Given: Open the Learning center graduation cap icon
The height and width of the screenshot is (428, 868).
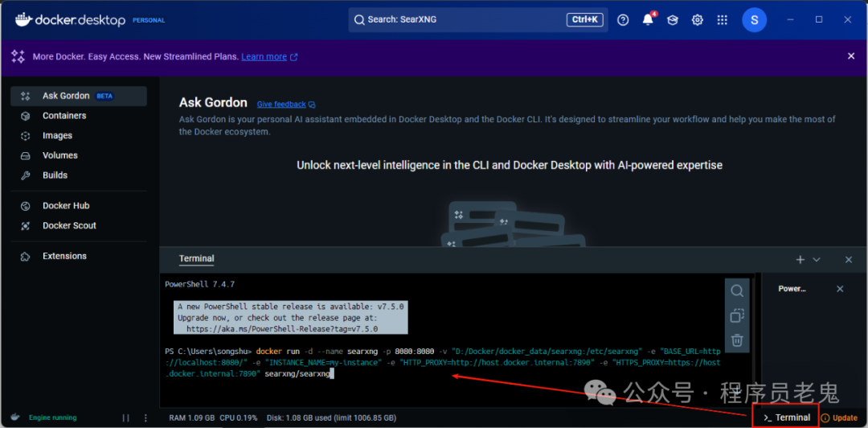Looking at the screenshot, I should click(672, 20).
